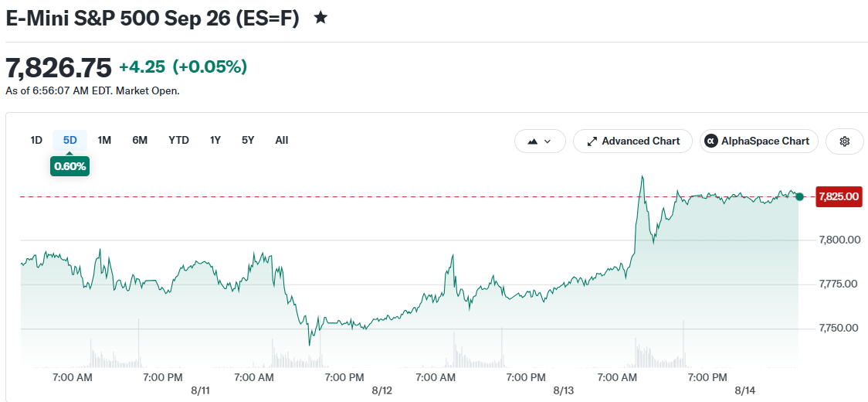
Task: Open chart settings gear icon
Action: (x=844, y=141)
